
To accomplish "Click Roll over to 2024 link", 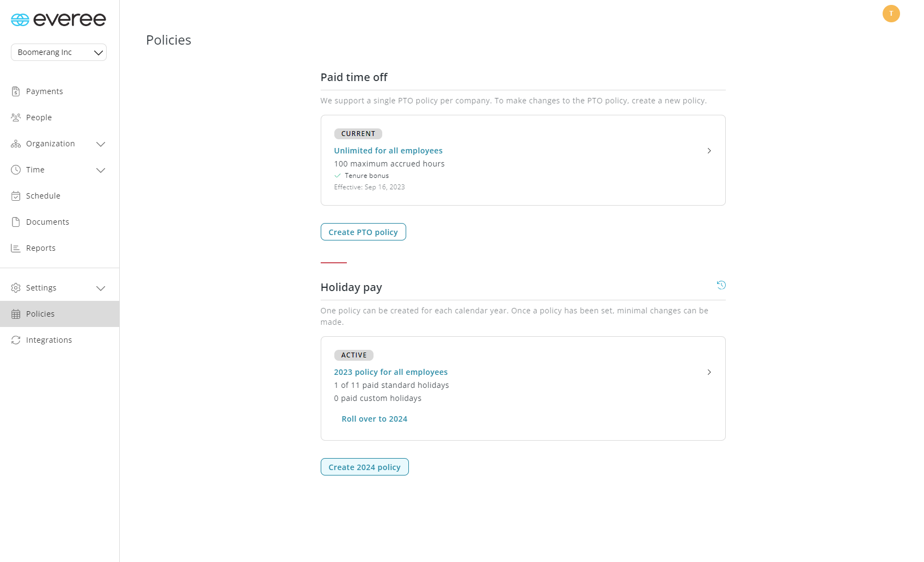I will click(375, 419).
